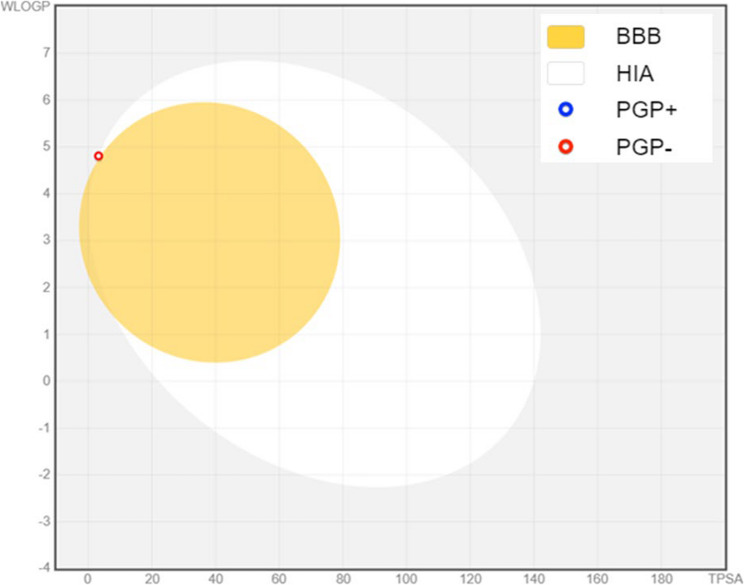Click the white HIA legend swatch

point(566,74)
